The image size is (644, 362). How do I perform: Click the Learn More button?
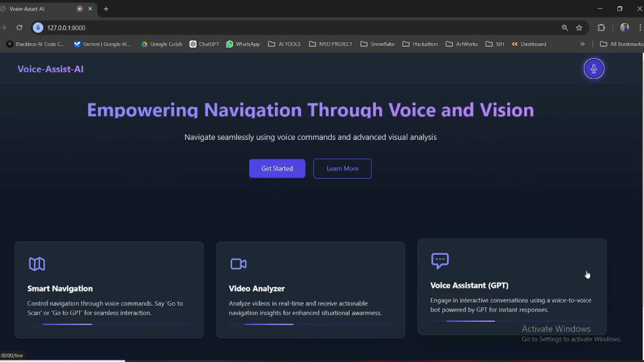click(342, 169)
